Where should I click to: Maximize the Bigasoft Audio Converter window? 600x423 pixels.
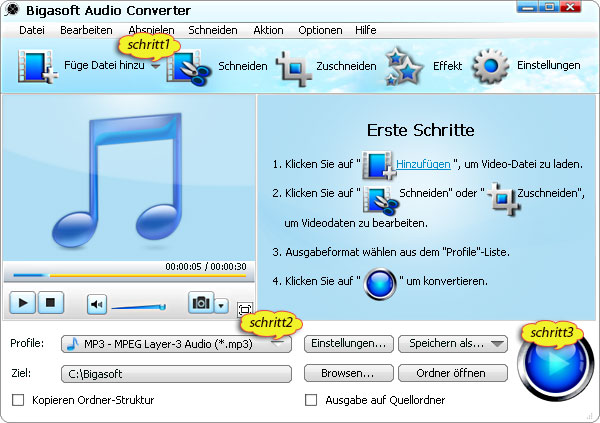coord(549,7)
